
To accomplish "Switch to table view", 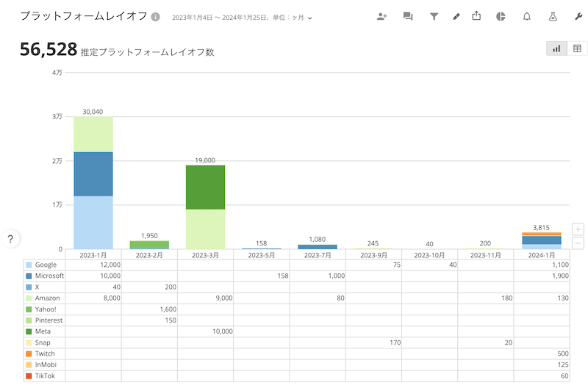I will (577, 49).
